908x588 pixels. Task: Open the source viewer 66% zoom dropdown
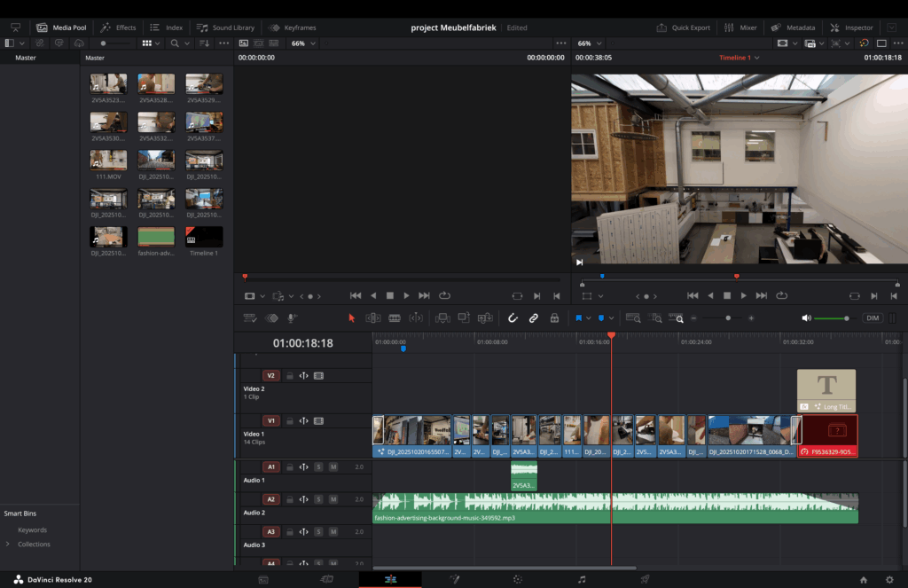click(304, 43)
